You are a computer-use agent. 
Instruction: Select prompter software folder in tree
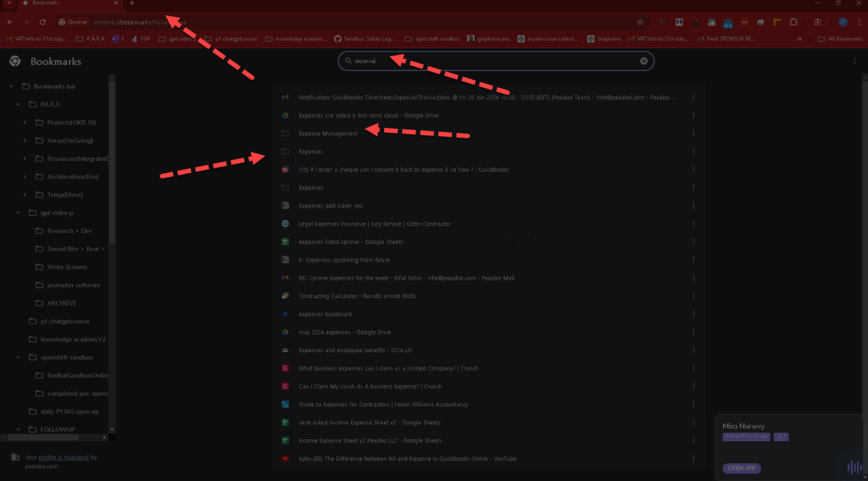[74, 285]
